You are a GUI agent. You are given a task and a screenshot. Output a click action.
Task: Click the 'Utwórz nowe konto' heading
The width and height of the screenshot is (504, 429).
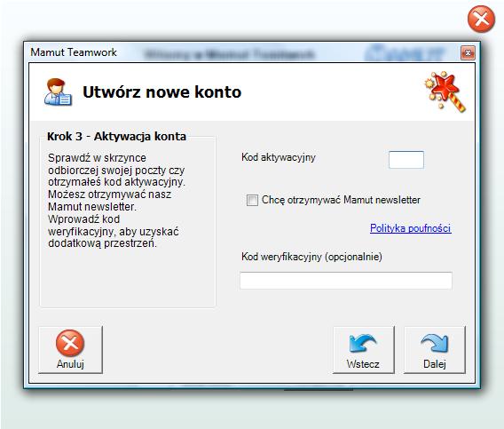pos(162,92)
